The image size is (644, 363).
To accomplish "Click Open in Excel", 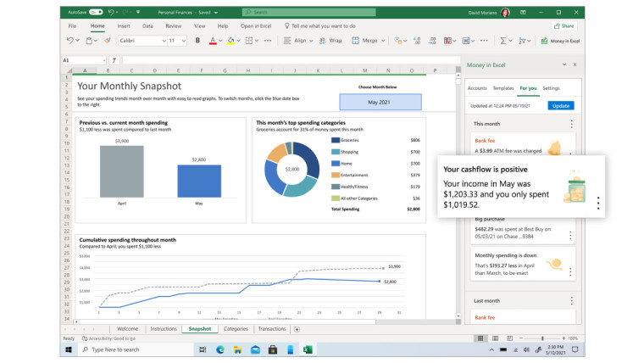I will coord(256,26).
